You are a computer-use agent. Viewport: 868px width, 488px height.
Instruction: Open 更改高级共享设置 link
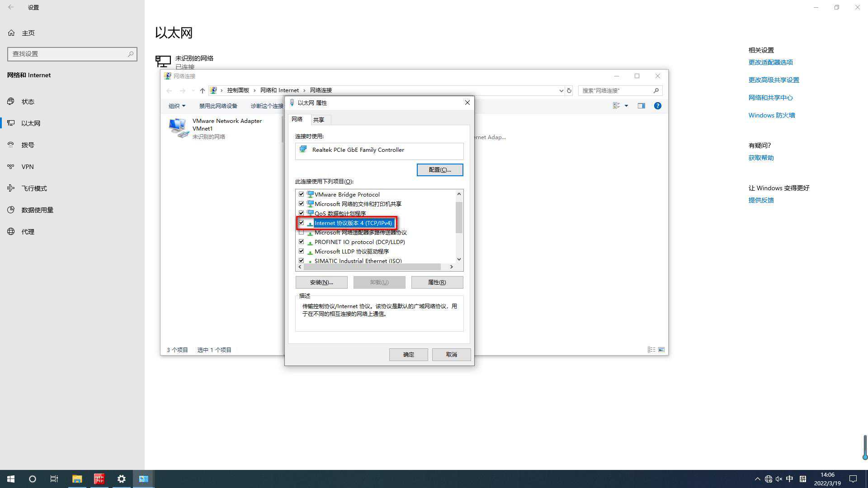point(774,80)
